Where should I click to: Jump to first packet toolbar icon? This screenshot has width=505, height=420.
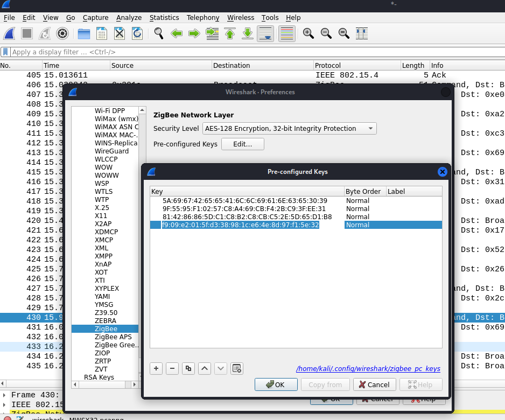click(x=230, y=33)
